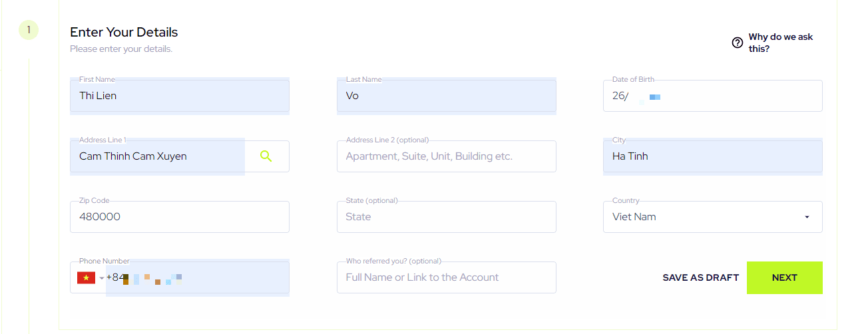Open the Country dropdown arrow
868x334 pixels.
[x=807, y=217]
